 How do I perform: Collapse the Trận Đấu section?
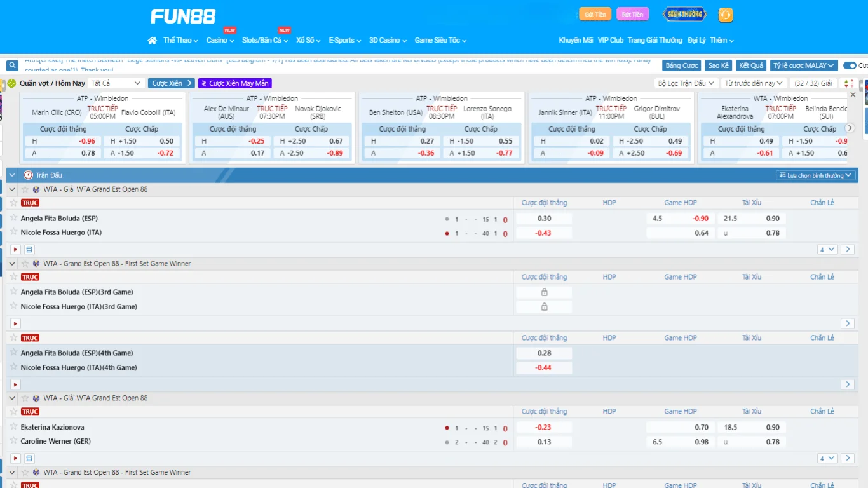(x=12, y=175)
